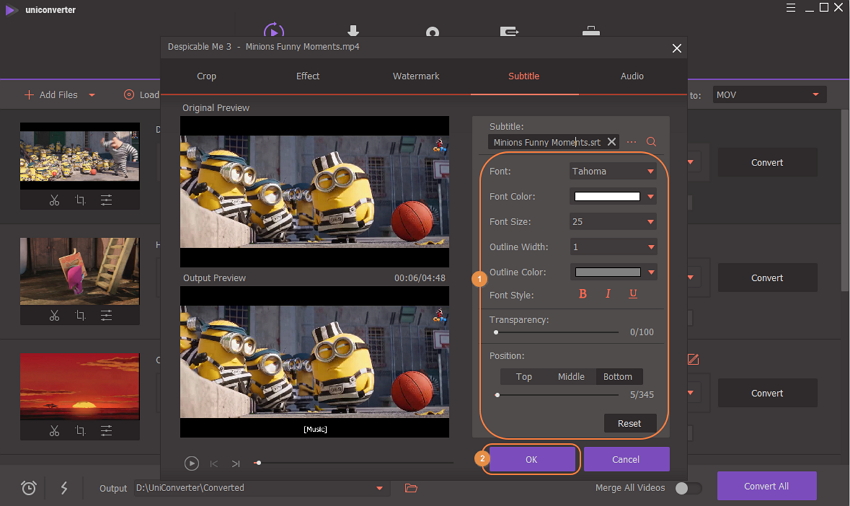Open the Outline Width dropdown
The image size is (850, 506).
click(613, 247)
